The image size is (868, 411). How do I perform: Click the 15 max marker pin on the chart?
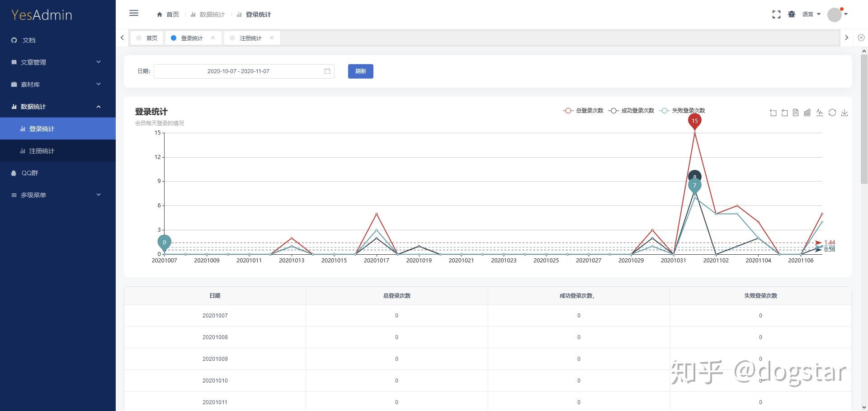695,121
